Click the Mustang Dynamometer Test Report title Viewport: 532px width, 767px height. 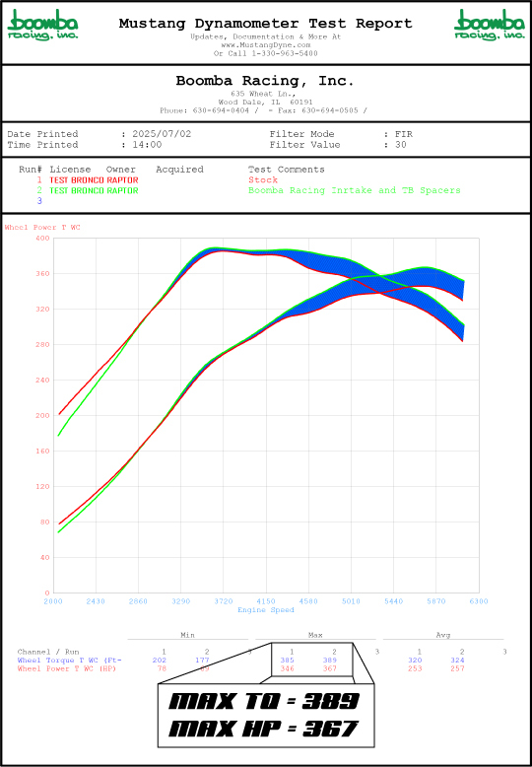(266, 23)
